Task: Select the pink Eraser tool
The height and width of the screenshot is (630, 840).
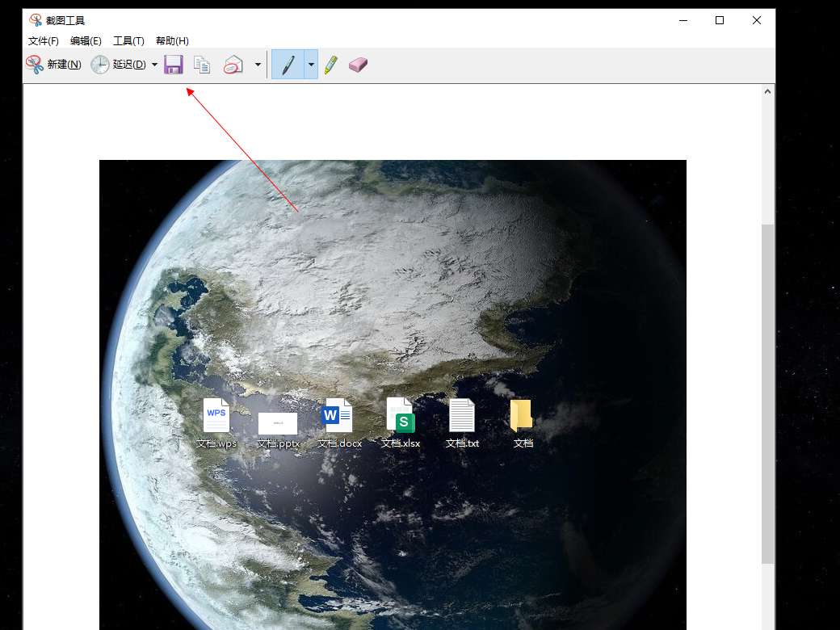Action: [358, 65]
